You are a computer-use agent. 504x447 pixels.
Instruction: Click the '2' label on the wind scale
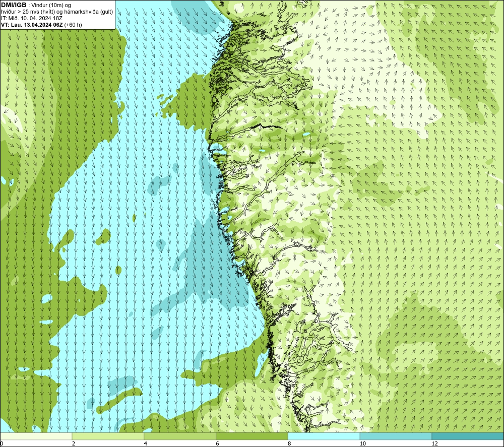click(74, 443)
